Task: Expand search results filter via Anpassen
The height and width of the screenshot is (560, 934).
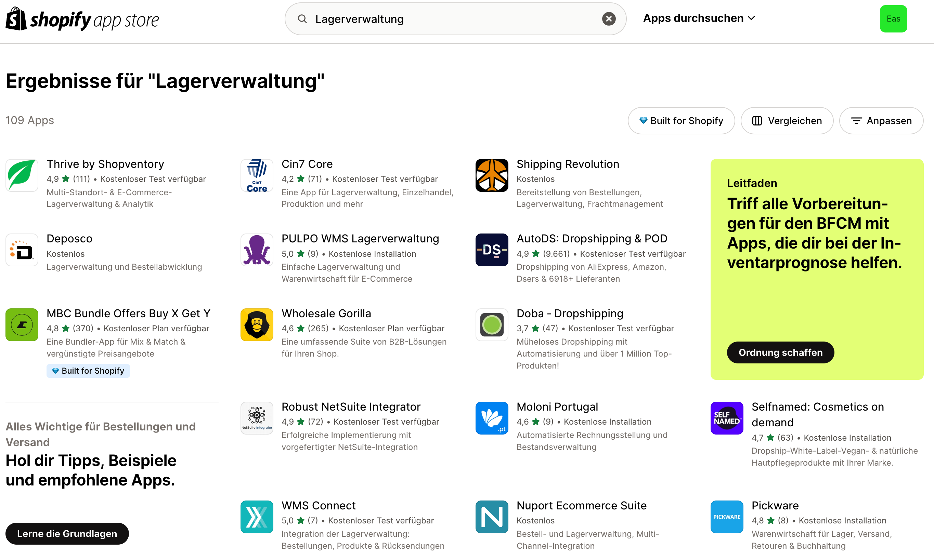Action: tap(881, 121)
